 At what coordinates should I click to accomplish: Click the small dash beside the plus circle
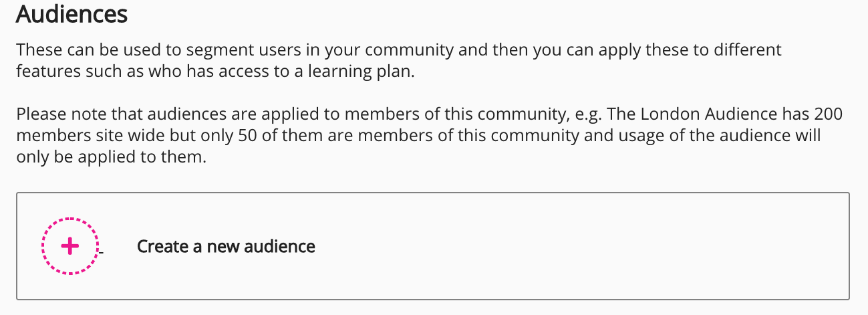[x=102, y=252]
